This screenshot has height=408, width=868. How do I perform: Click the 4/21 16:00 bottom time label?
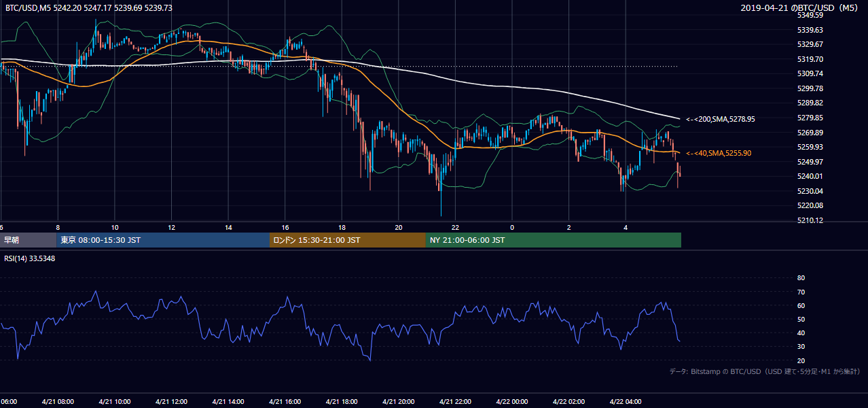(x=285, y=402)
